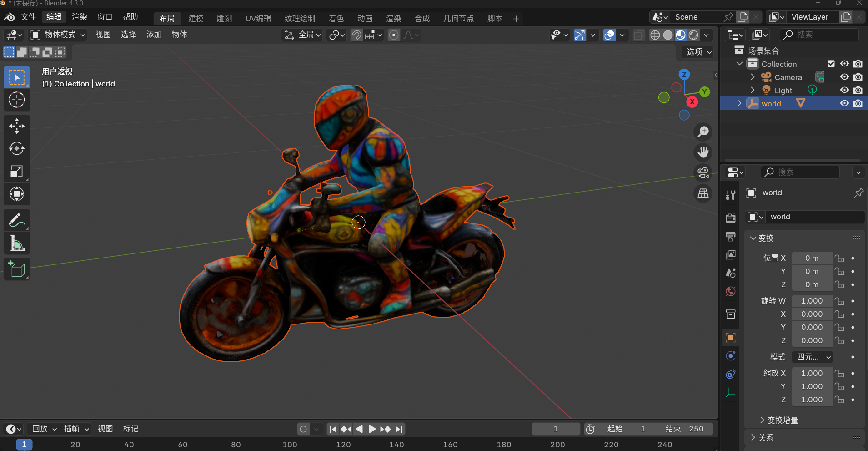868x451 pixels.
Task: Disable rendering for the Light object
Action: coord(858,91)
